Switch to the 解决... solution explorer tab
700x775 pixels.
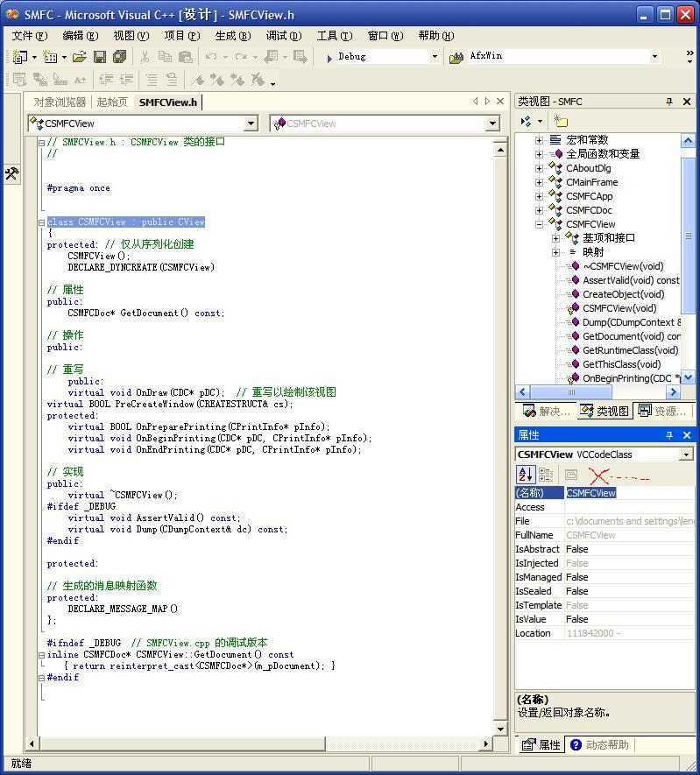pyautogui.click(x=547, y=412)
